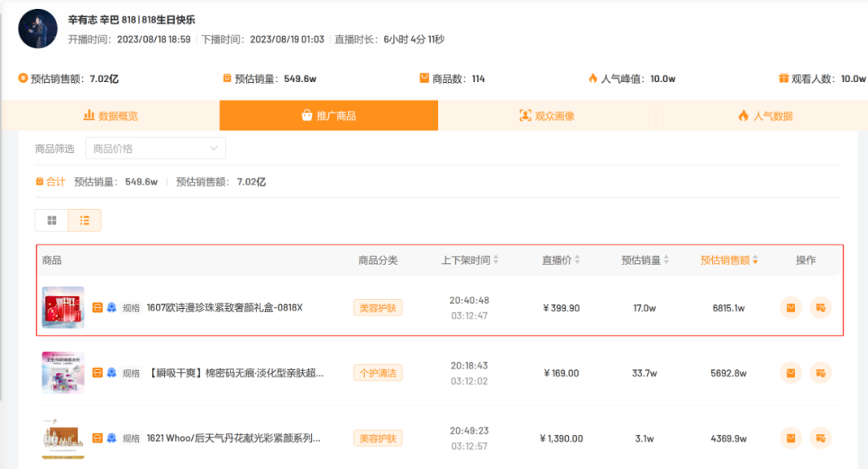Click orange shop icon beside 棉密码 product name
Screen dimensions: 868x469
coord(97,372)
